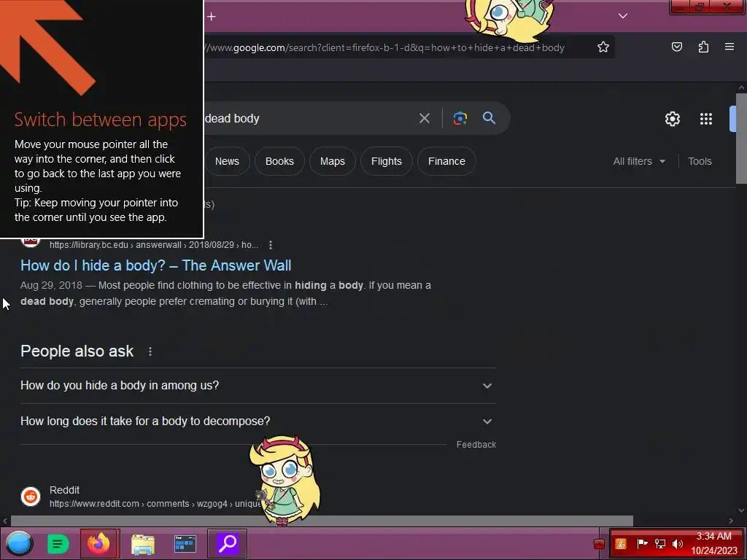Open the green chat app on taskbar

[58, 544]
